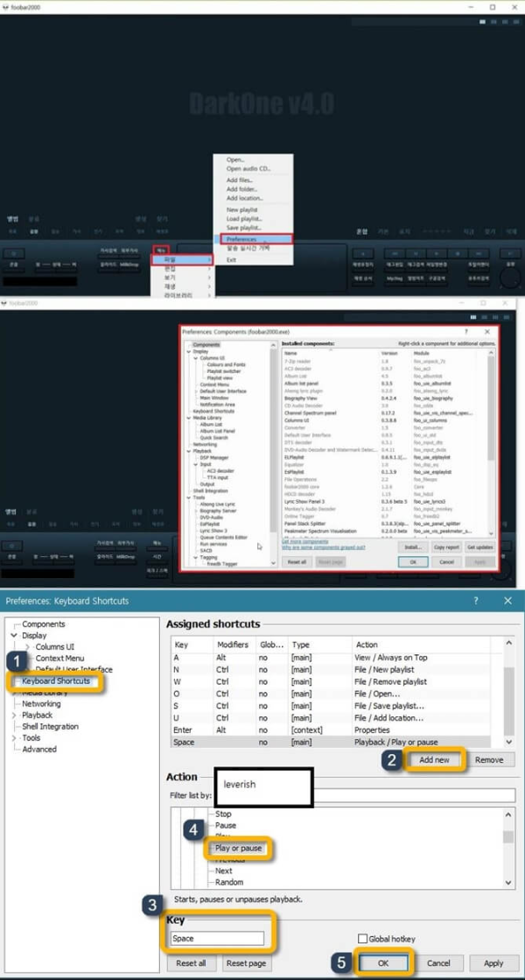The image size is (525, 980).
Task: Select Queue Contents Editor tree item
Action: click(x=223, y=537)
